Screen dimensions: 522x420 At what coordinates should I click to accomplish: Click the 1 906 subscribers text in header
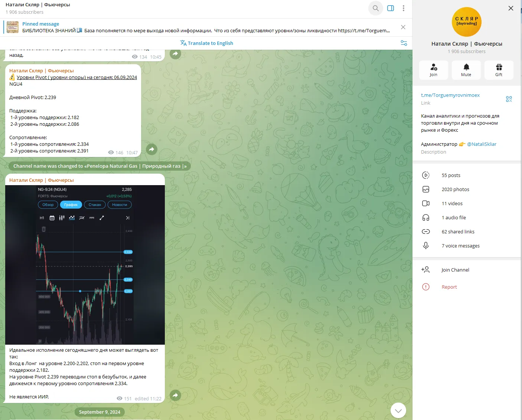point(25,12)
